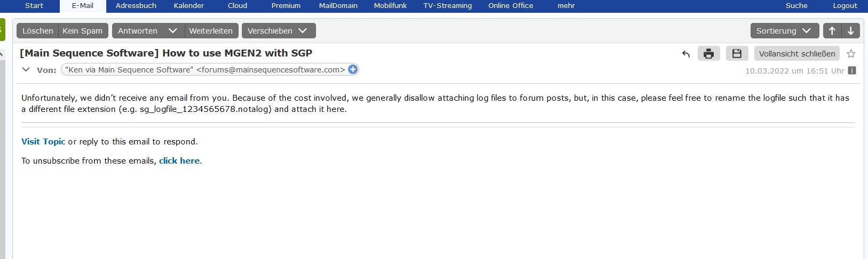
Task: Print this email using printer icon
Action: coord(708,54)
